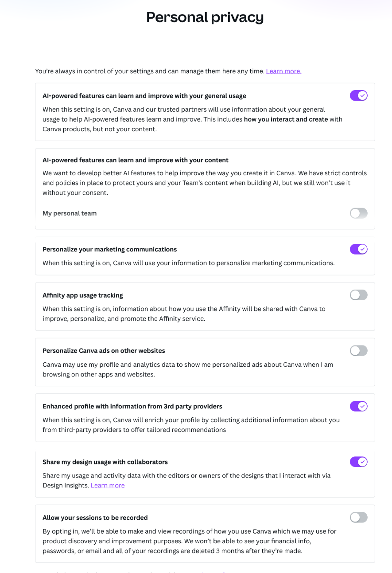Click the My personal team label
The width and height of the screenshot is (392, 573).
[x=70, y=213]
